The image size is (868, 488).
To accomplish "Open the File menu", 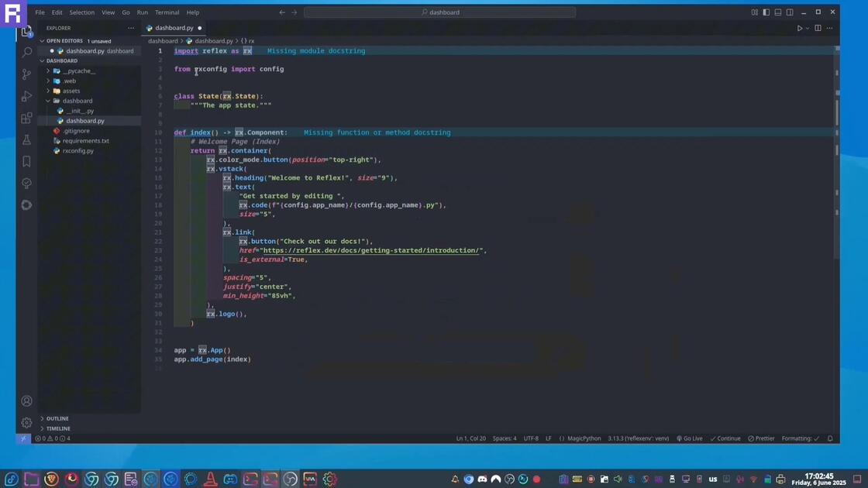I will (40, 12).
